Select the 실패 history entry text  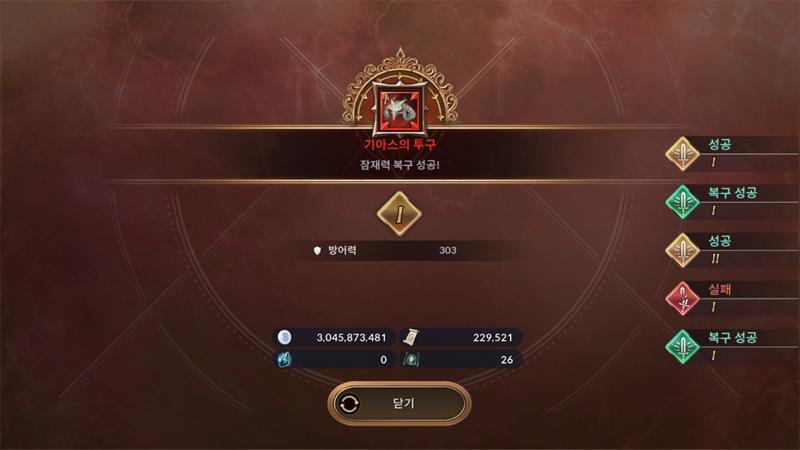(719, 289)
